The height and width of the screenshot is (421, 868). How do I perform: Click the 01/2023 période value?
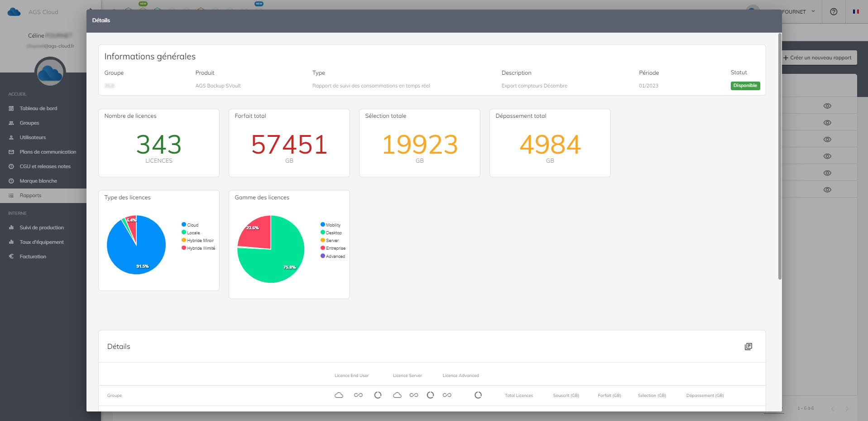click(x=648, y=86)
